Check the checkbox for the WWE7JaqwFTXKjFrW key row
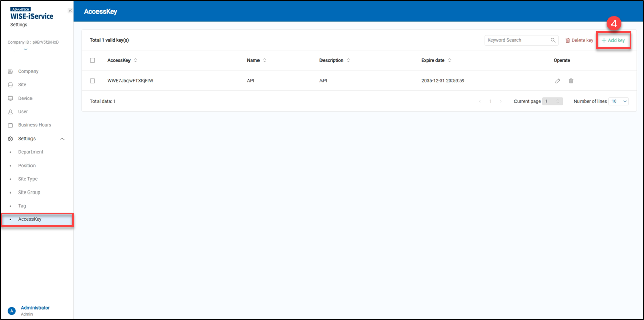 93,80
